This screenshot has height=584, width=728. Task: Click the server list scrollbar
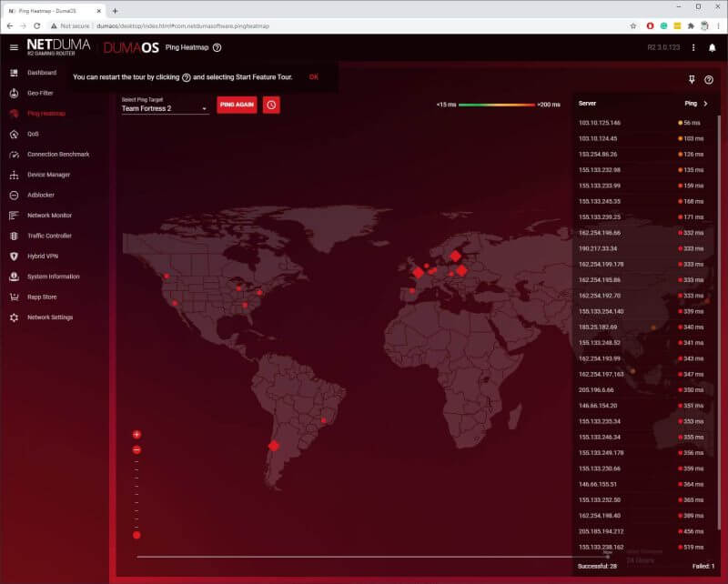coord(719,320)
